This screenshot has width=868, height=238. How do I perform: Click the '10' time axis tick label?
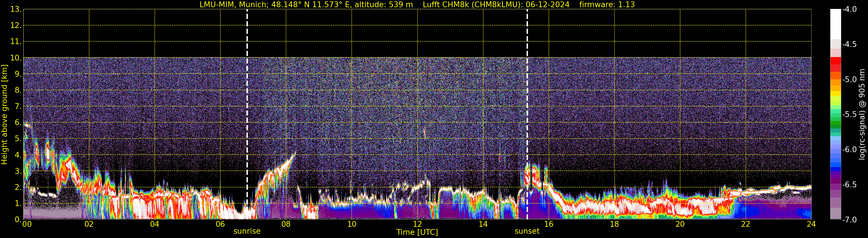(352, 224)
